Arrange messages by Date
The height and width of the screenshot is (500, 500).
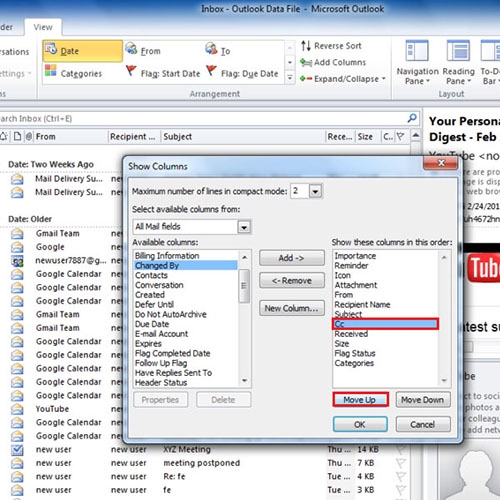82,51
